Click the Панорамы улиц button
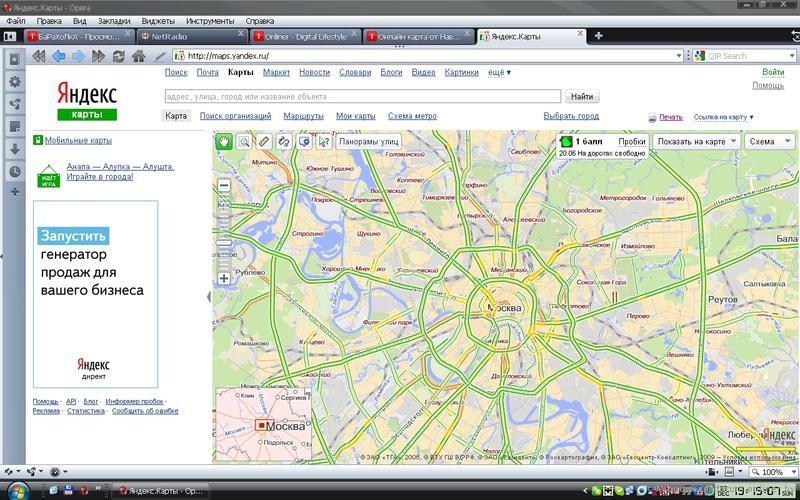The height and width of the screenshot is (500, 800). coord(368,141)
